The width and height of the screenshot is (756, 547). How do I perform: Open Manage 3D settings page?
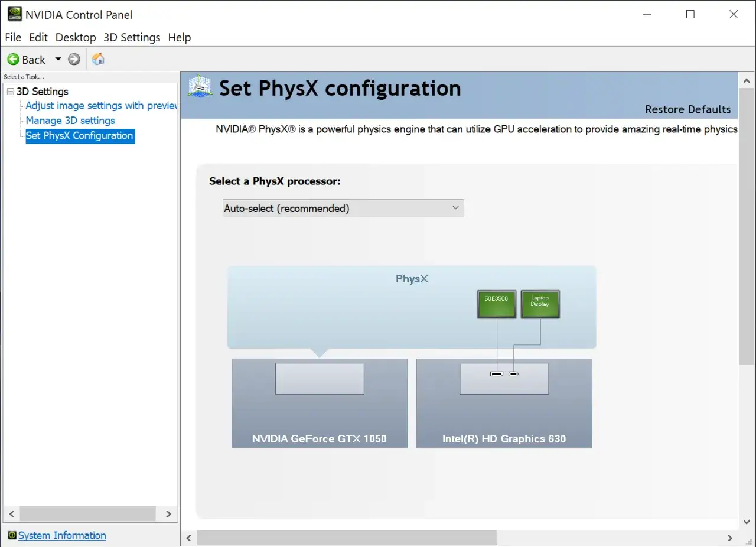point(70,121)
